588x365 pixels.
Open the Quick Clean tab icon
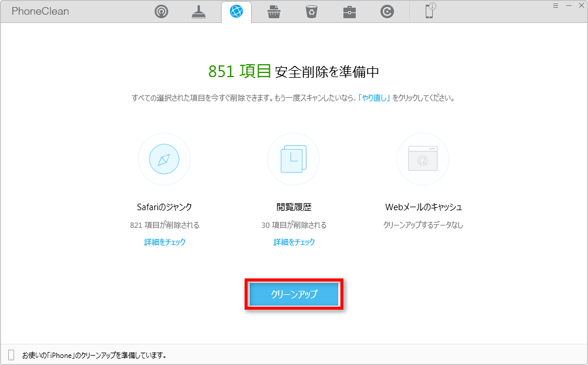[x=161, y=12]
